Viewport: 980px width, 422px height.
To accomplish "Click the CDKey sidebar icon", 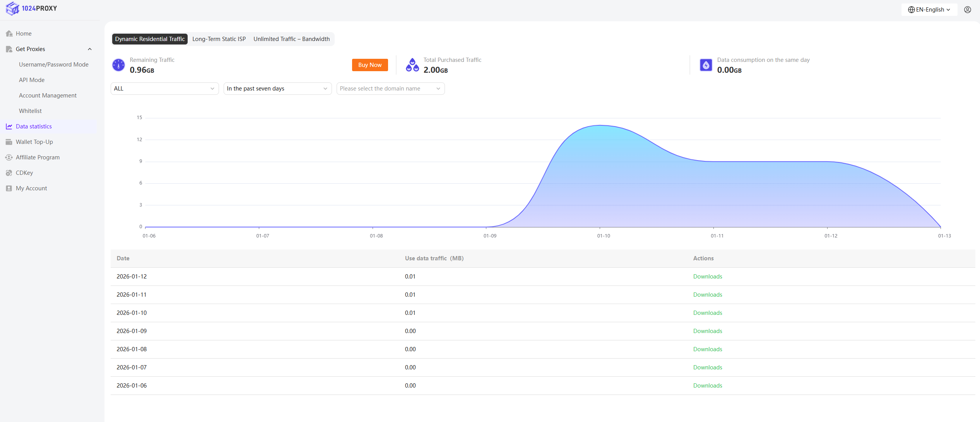I will pos(9,173).
